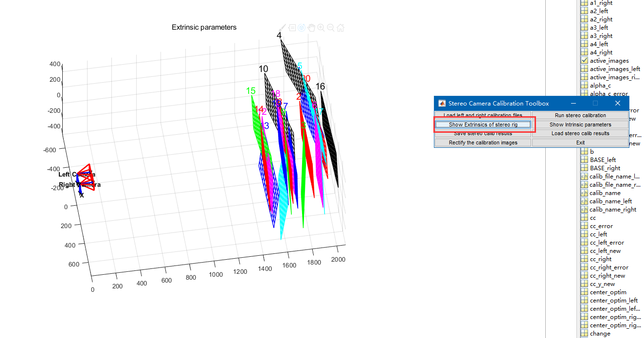The image size is (644, 338).
Task: Click Load stereo calib results
Action: [x=580, y=133]
